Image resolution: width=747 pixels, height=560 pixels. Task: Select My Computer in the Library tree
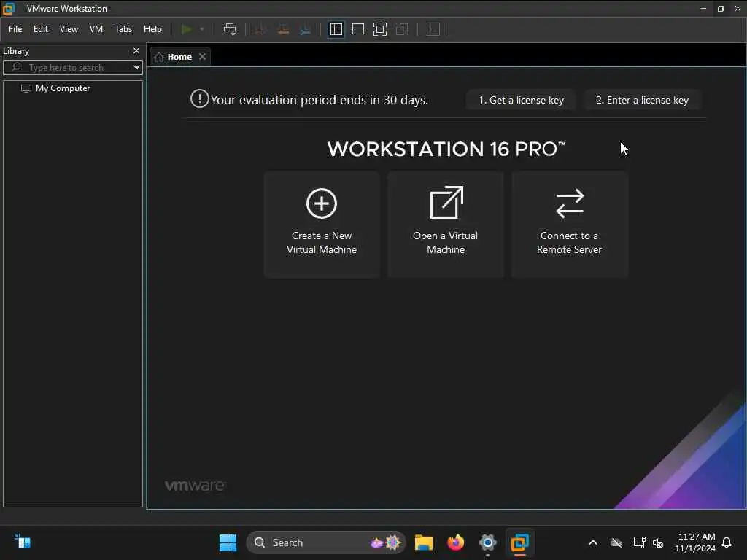[63, 88]
